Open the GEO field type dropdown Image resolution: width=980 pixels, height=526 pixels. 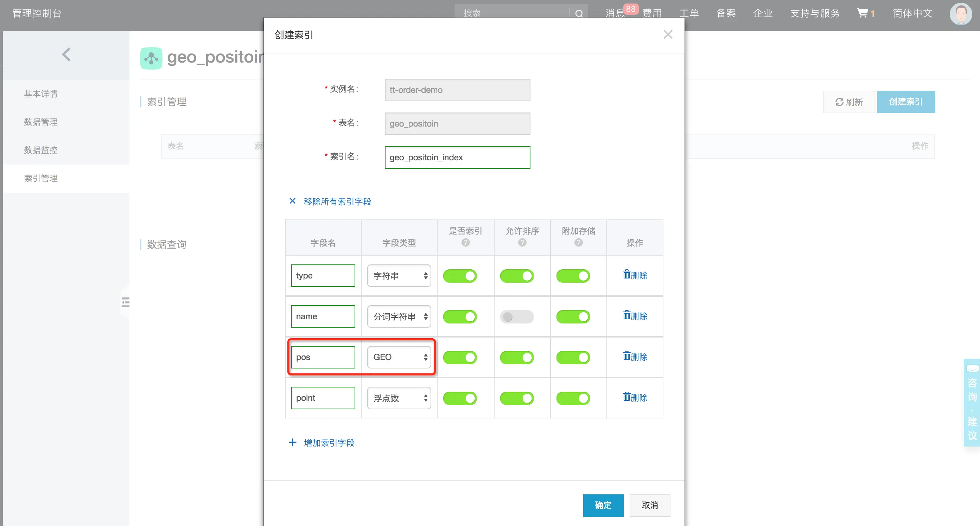[x=399, y=357]
